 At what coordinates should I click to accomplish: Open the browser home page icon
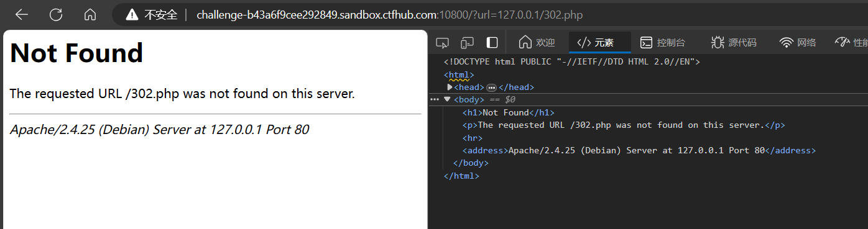tap(90, 14)
